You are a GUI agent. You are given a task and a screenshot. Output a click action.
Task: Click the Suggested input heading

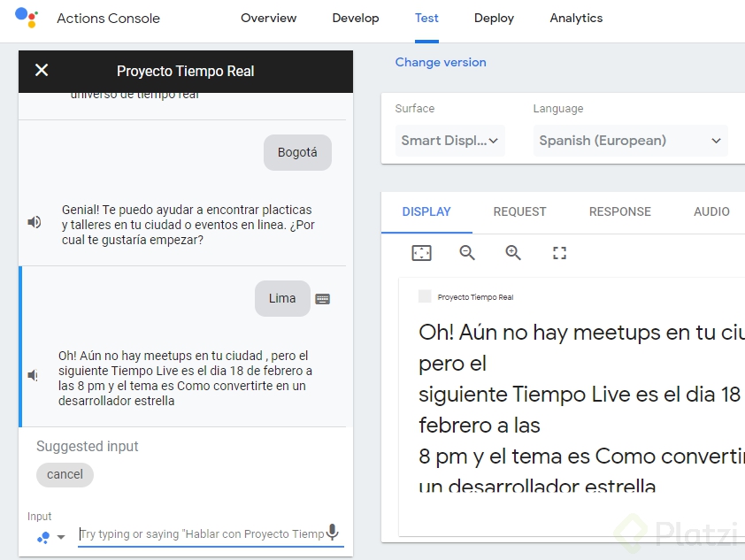[87, 446]
